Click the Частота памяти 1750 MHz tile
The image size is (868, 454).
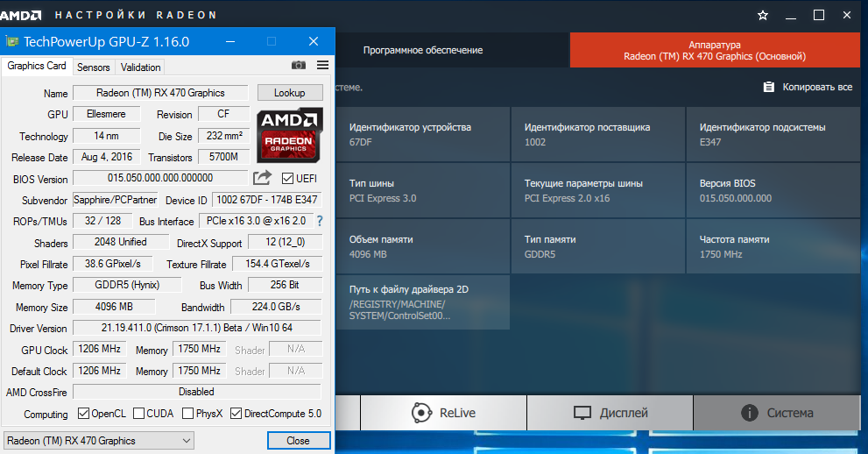click(773, 246)
